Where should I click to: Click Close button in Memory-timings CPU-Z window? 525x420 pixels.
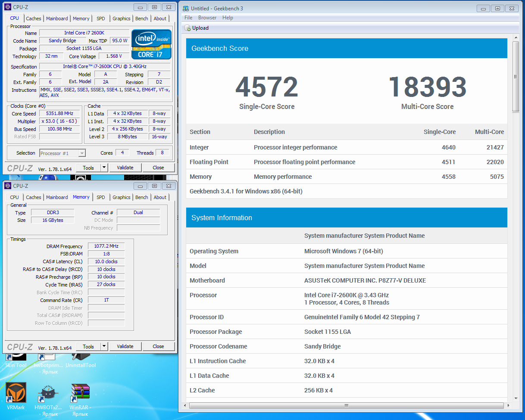click(x=158, y=346)
